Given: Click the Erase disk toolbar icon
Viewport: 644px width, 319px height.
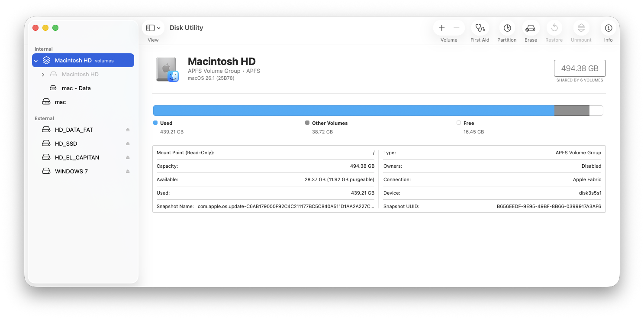Looking at the screenshot, I should tap(531, 28).
